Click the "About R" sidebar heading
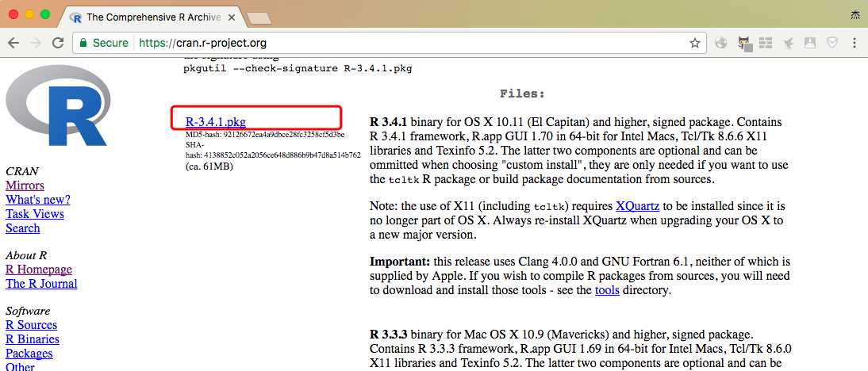Screen dimensions: 868x371 point(26,255)
